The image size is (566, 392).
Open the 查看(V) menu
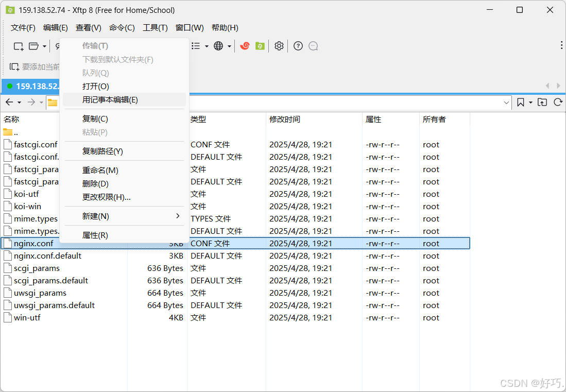pyautogui.click(x=89, y=28)
